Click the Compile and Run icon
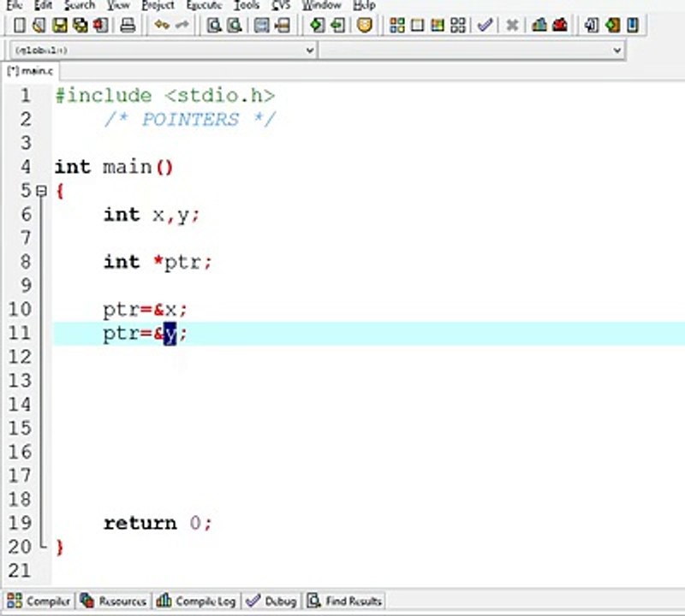 pyautogui.click(x=438, y=25)
